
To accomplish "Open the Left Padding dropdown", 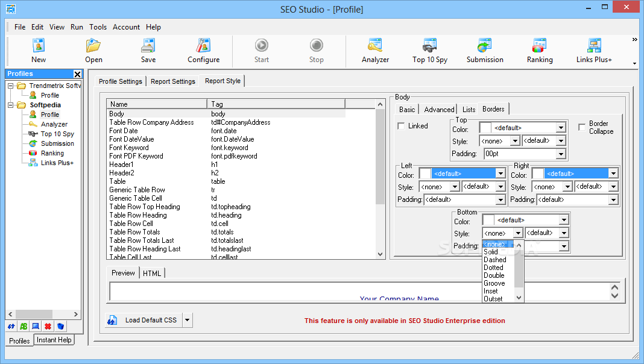I will coord(500,200).
